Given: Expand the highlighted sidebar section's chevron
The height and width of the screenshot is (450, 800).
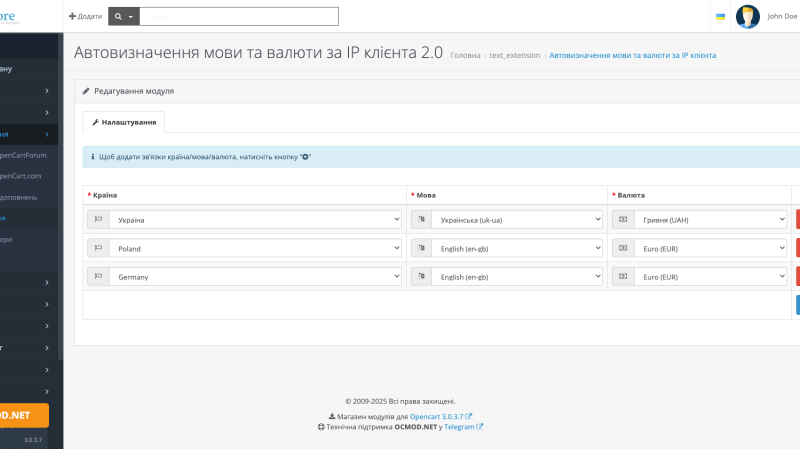Looking at the screenshot, I should pyautogui.click(x=47, y=134).
